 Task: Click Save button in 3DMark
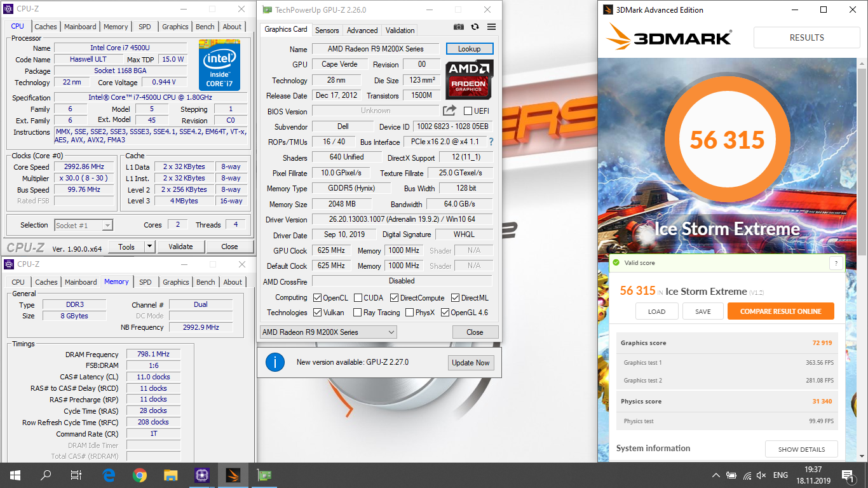[x=703, y=311]
